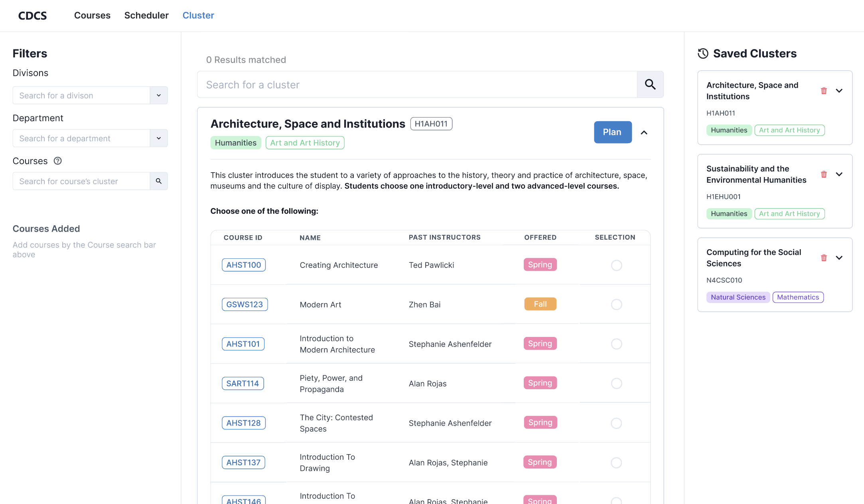Click the course's cluster search icon
864x504 pixels.
(159, 181)
